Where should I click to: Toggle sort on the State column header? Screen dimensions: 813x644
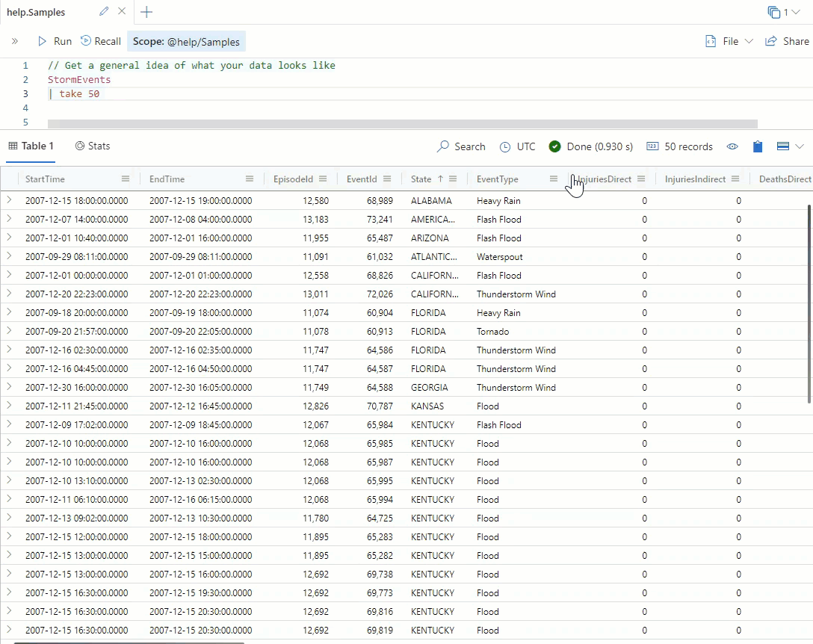[x=421, y=179]
